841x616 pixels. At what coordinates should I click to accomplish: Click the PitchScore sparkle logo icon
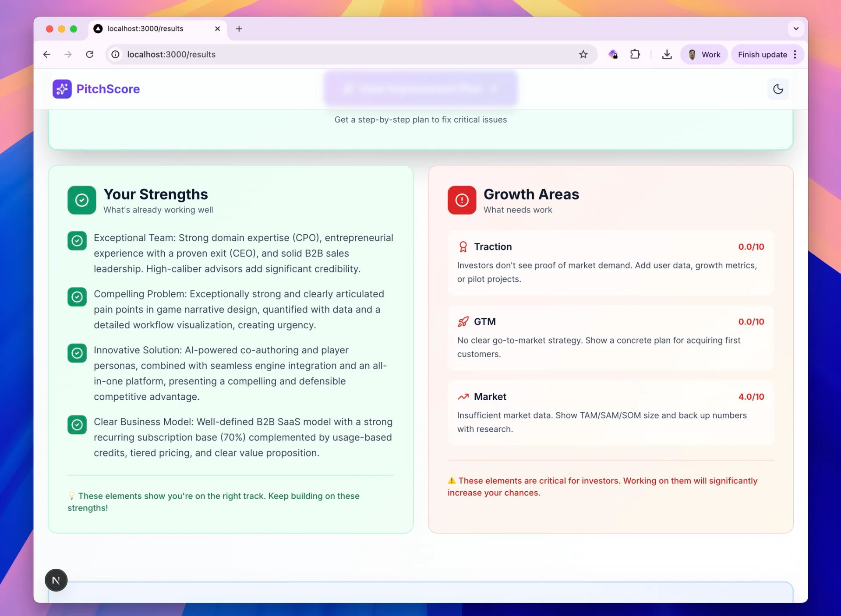[x=62, y=89]
